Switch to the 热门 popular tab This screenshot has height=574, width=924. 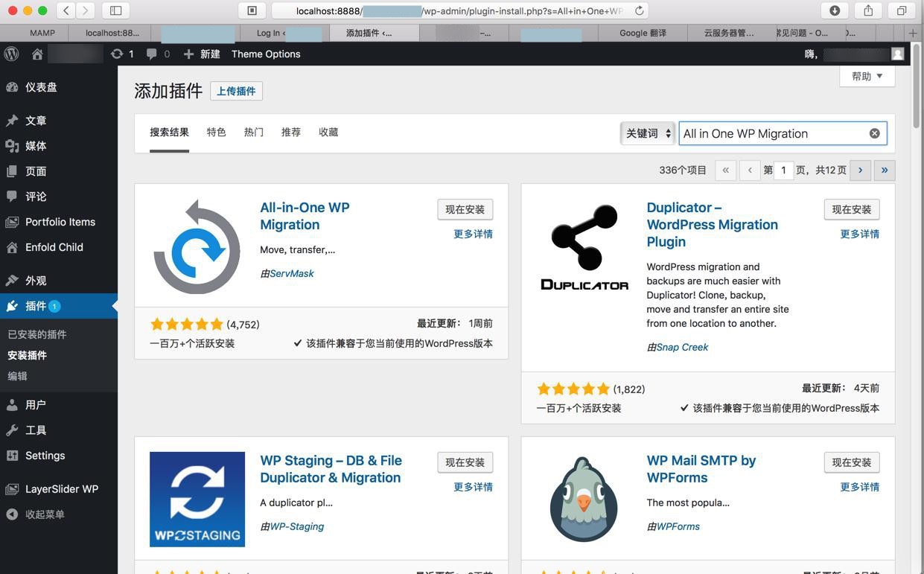click(253, 133)
